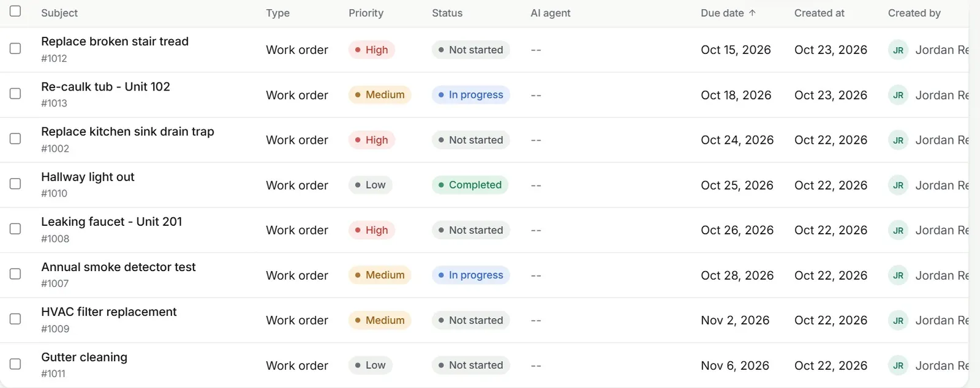Check the HVAC filter replacement checkbox
Viewport: 980px width, 388px height.
pyautogui.click(x=15, y=319)
